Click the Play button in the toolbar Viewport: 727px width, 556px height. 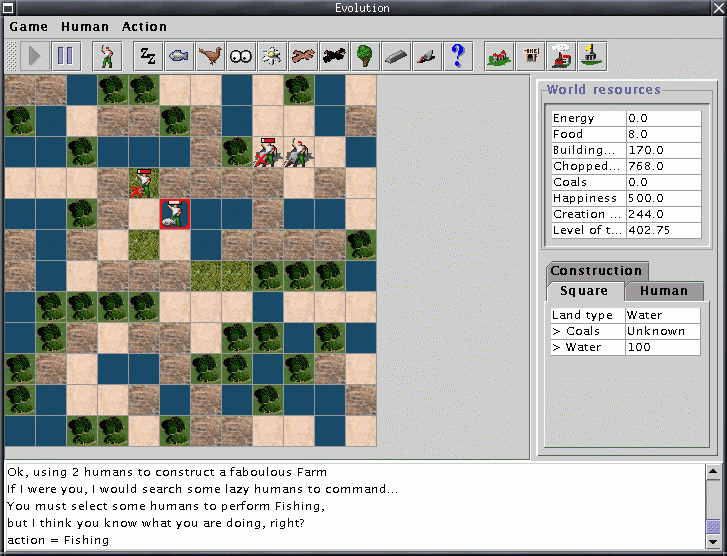tap(35, 56)
